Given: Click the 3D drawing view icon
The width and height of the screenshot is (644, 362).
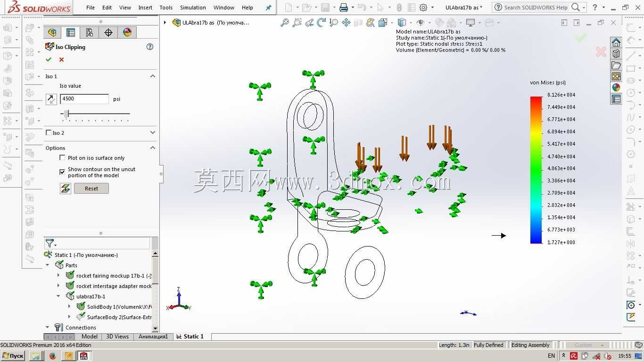Looking at the screenshot, I should tap(358, 22).
